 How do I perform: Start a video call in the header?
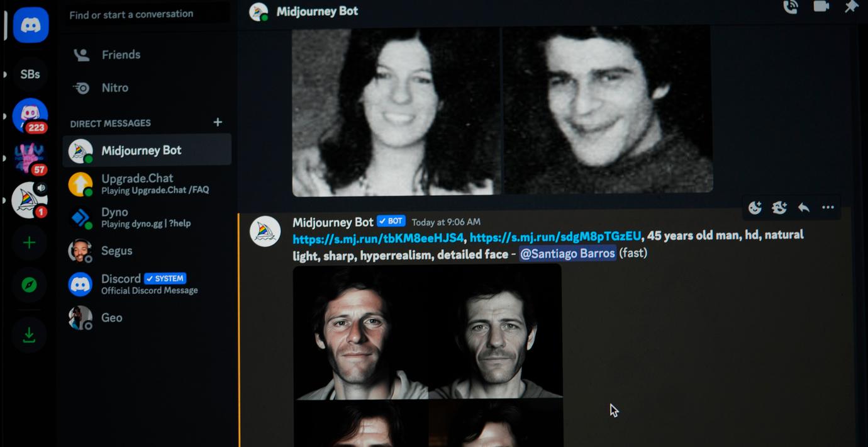tap(821, 6)
